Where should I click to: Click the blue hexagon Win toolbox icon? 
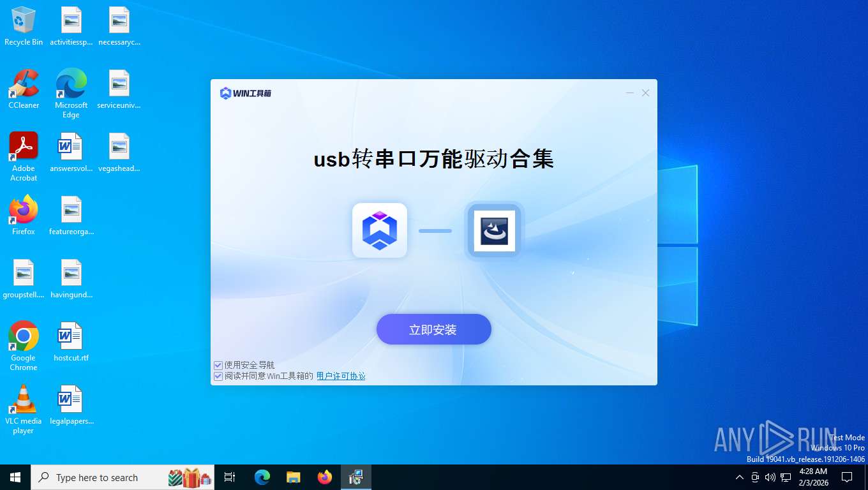pos(380,230)
